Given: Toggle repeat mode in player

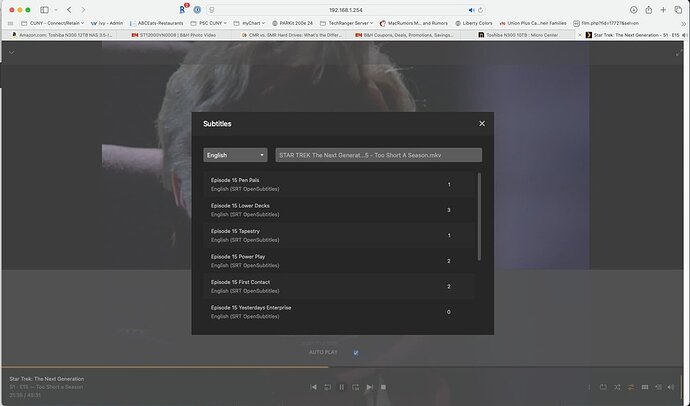Looking at the screenshot, I should pos(603,387).
